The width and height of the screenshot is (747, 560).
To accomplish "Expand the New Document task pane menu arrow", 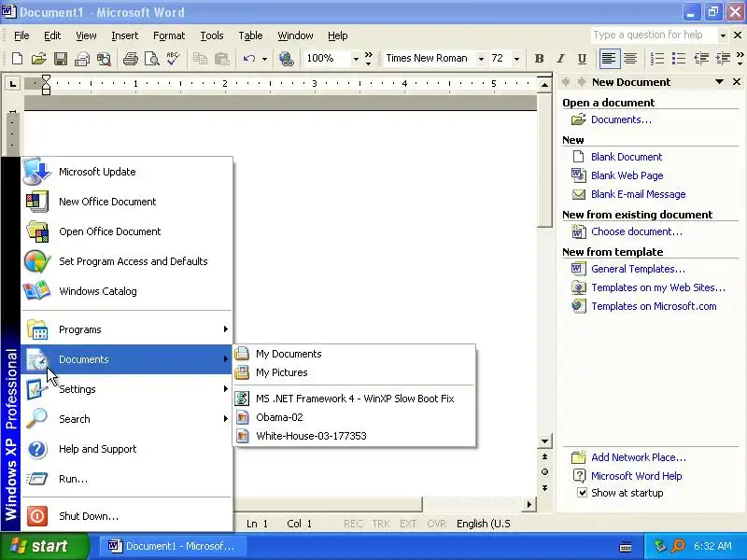I will pos(719,82).
